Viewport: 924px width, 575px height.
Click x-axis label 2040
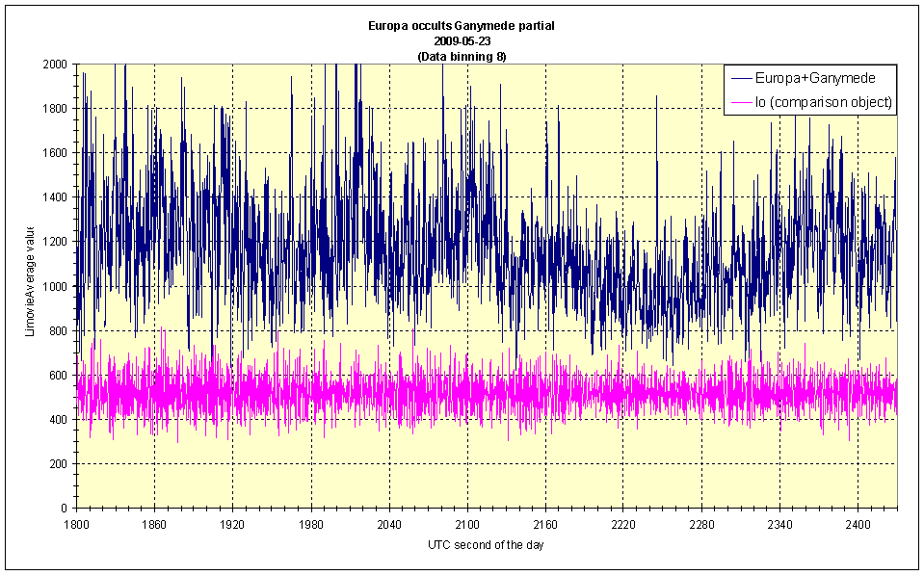389,525
